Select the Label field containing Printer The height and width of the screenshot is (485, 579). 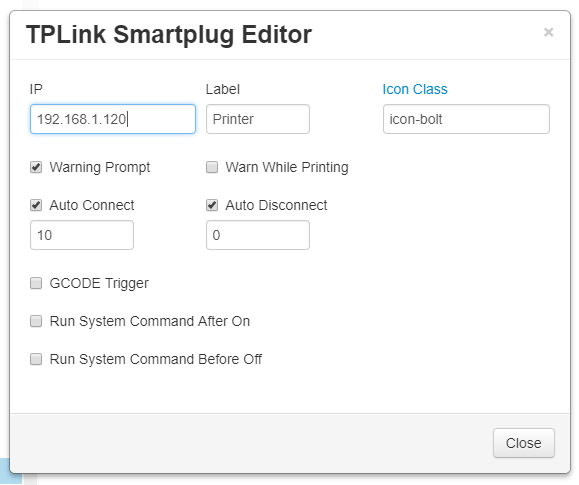tap(258, 119)
